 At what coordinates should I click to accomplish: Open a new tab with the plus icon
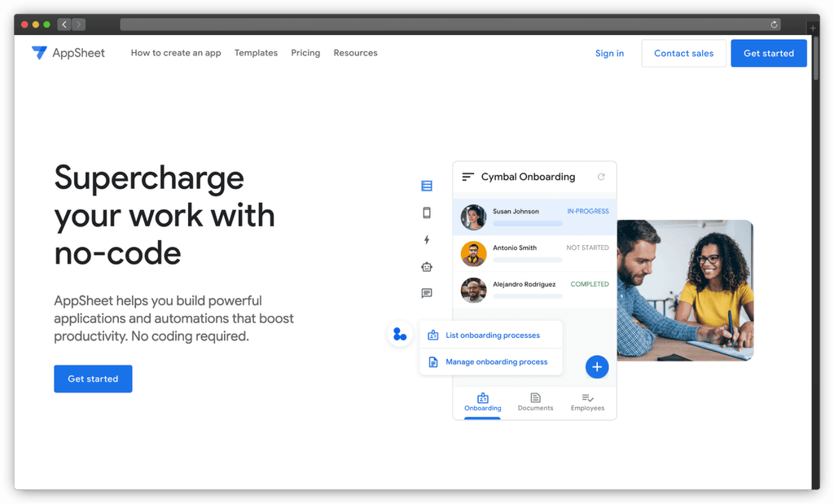(813, 28)
